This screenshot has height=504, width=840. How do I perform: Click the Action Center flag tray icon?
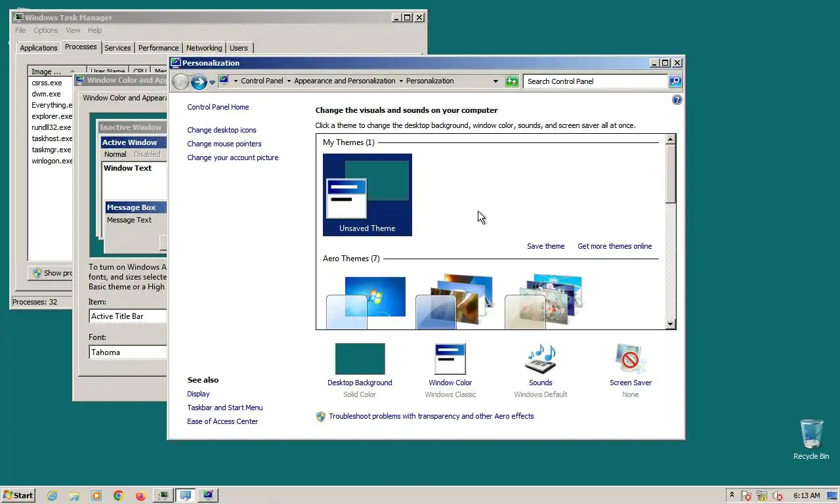746,495
